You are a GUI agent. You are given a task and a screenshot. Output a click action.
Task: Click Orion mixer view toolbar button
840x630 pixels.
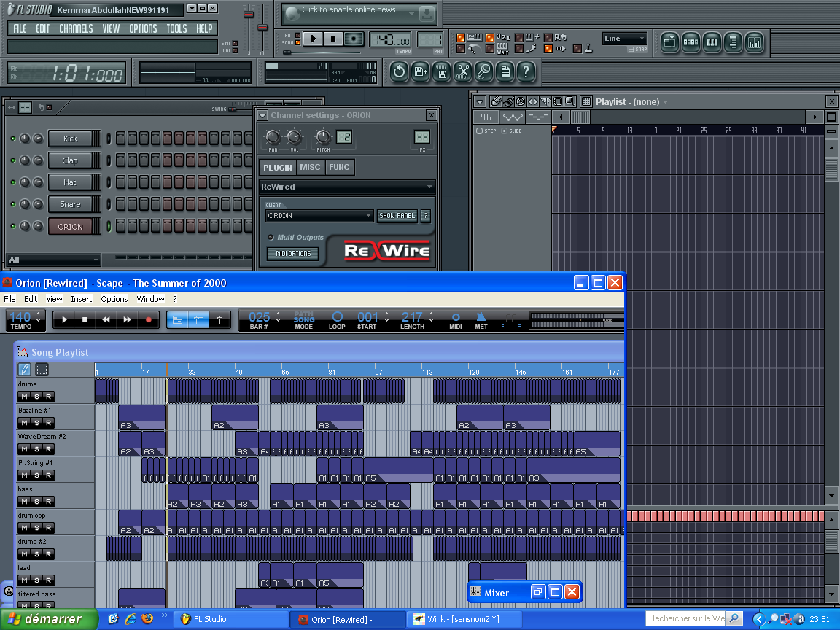[x=198, y=320]
